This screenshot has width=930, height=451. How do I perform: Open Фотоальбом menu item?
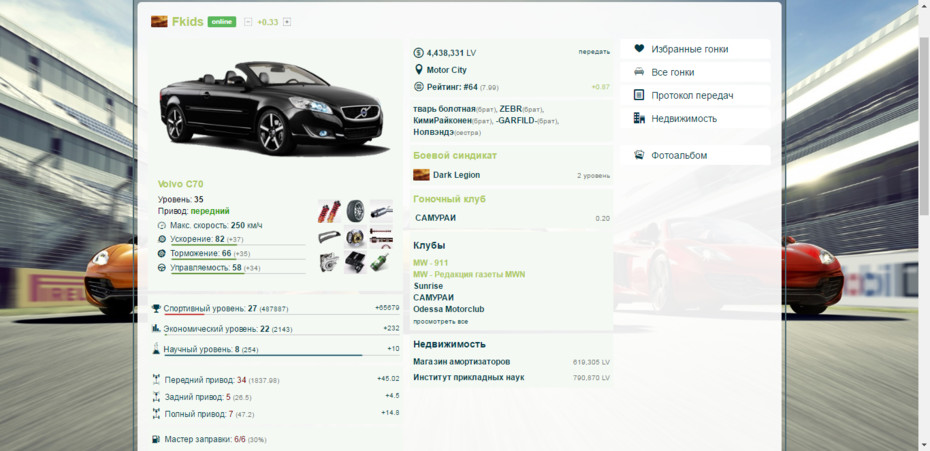pyautogui.click(x=695, y=155)
